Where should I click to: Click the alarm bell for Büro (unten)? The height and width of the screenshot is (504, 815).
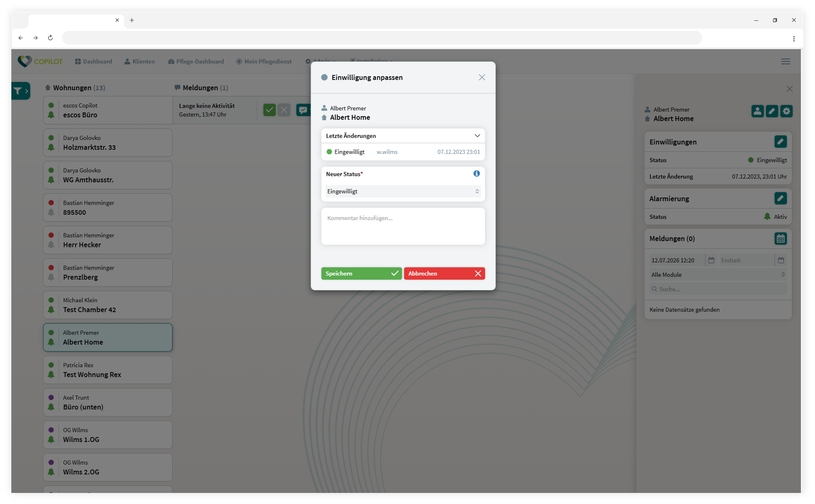51,407
